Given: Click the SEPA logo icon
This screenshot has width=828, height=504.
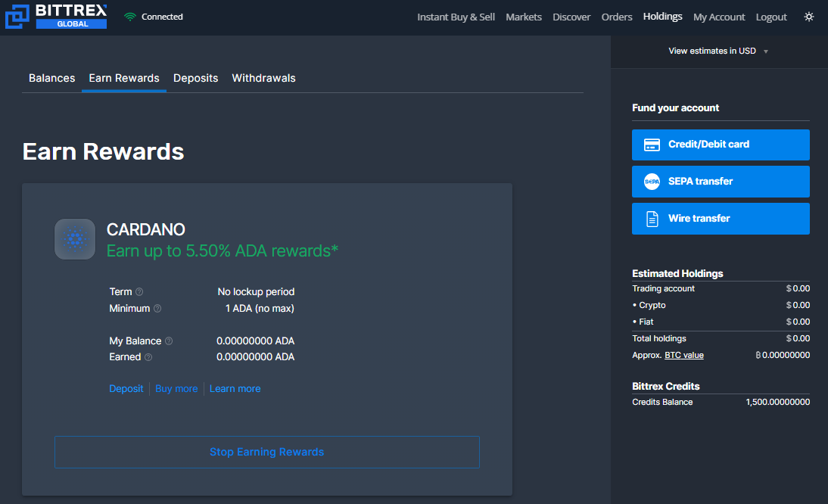Looking at the screenshot, I should coord(652,182).
